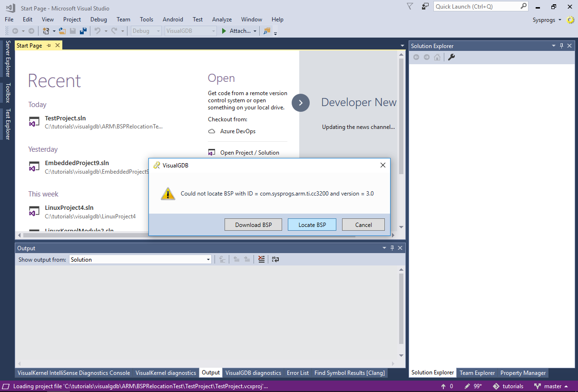
Task: Switch to Find Symbol Results [Clang] tab
Action: 350,372
